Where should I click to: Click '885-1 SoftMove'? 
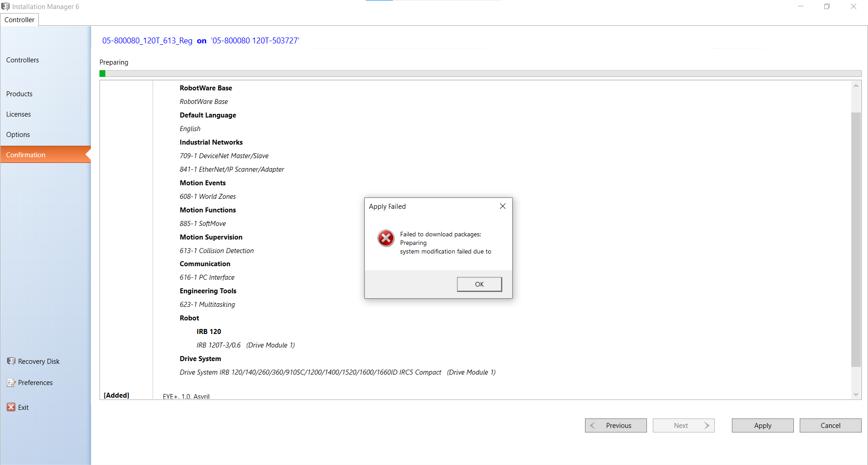click(203, 224)
